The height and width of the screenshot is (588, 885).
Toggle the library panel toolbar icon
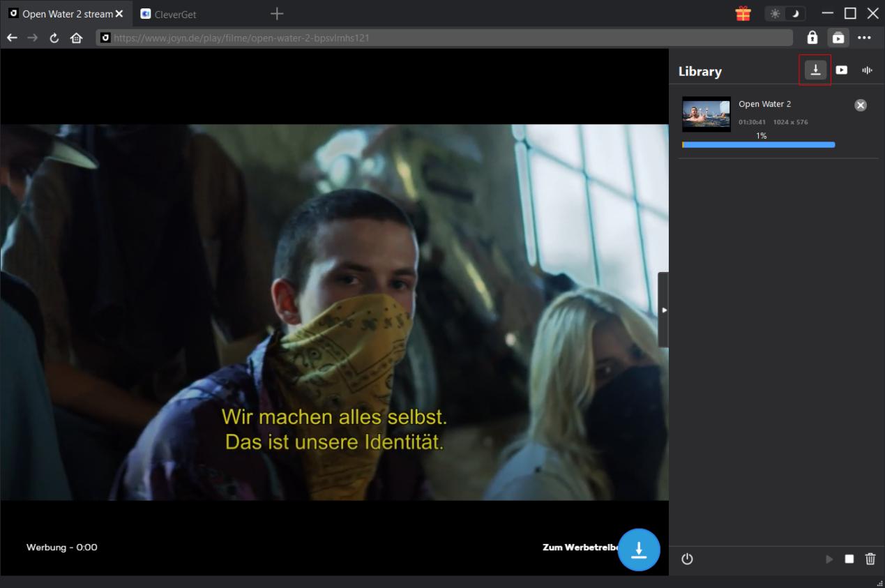tap(838, 38)
